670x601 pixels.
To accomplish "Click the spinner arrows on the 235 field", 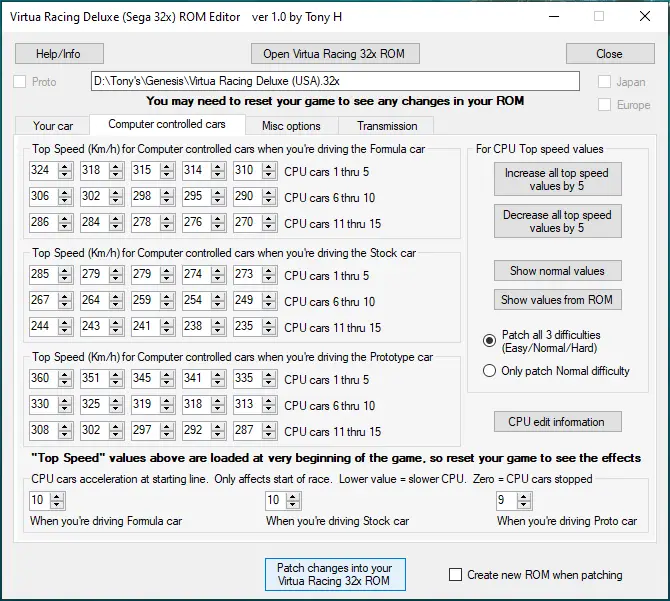I will [269, 327].
